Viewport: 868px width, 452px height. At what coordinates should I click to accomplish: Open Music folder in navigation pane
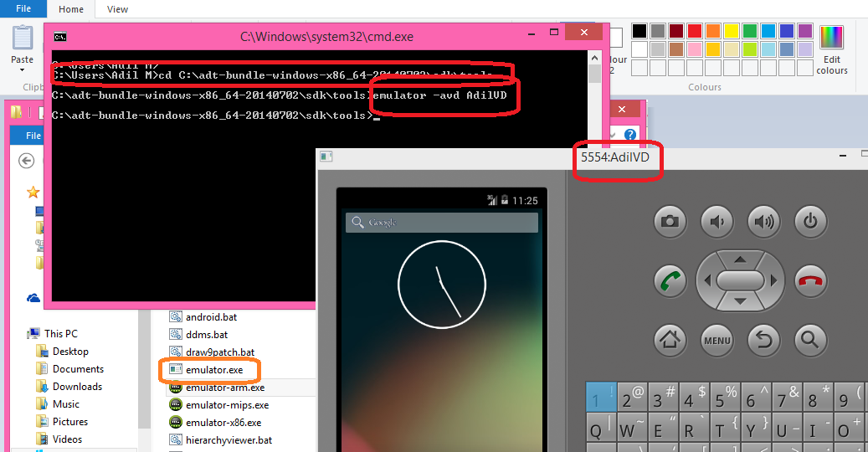[66, 404]
